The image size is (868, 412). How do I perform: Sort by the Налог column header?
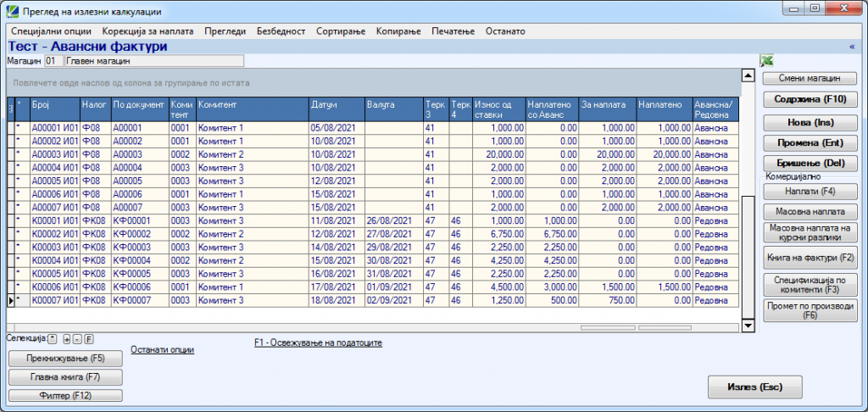(x=95, y=109)
